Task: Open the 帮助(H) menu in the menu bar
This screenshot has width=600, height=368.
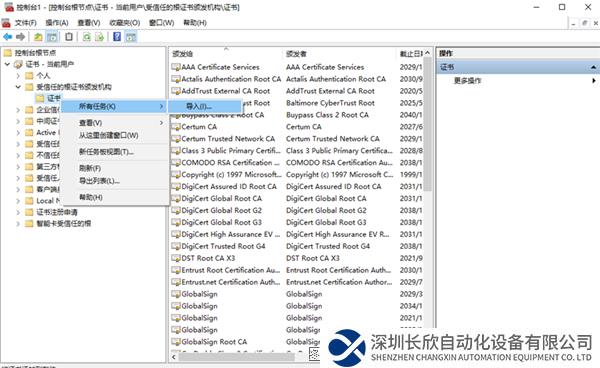Action: coord(195,23)
